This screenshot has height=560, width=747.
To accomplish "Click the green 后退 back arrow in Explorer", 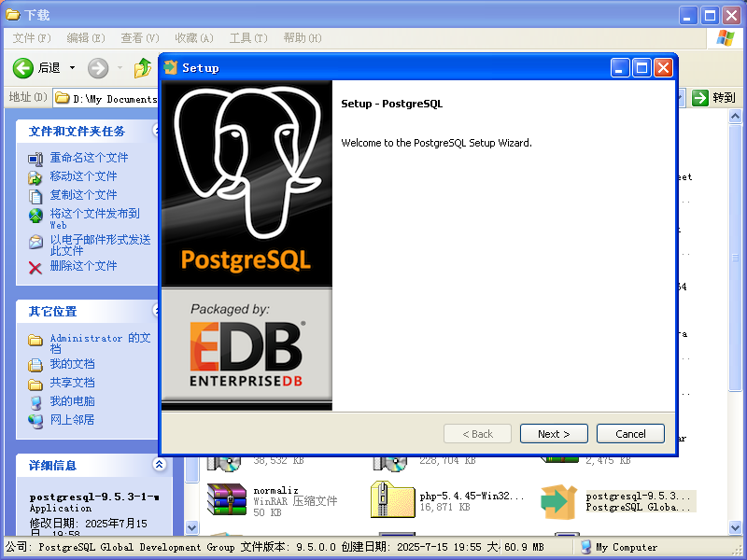I will pos(22,68).
